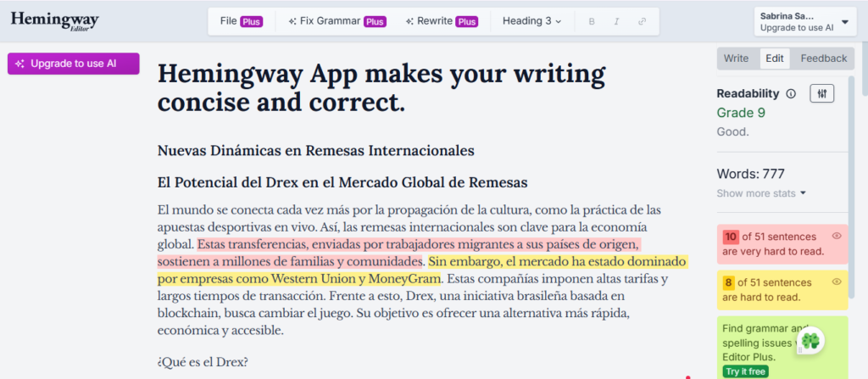Click the Find grammar and spelling issues card

(x=782, y=348)
